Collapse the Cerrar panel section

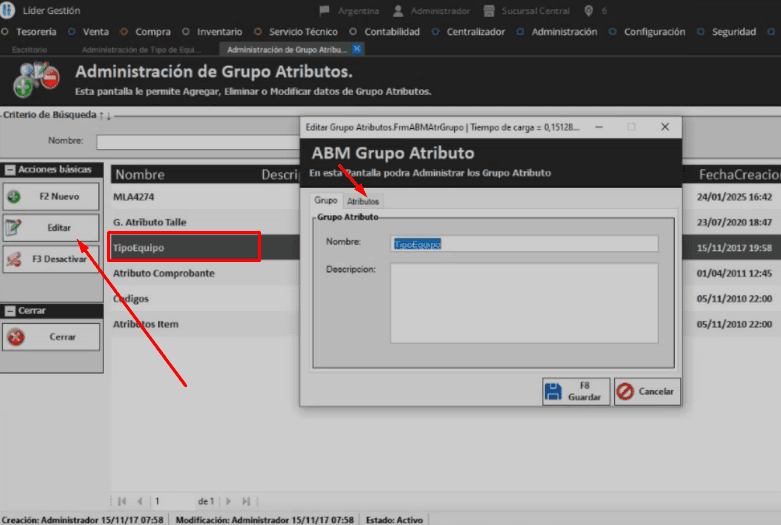[x=9, y=311]
